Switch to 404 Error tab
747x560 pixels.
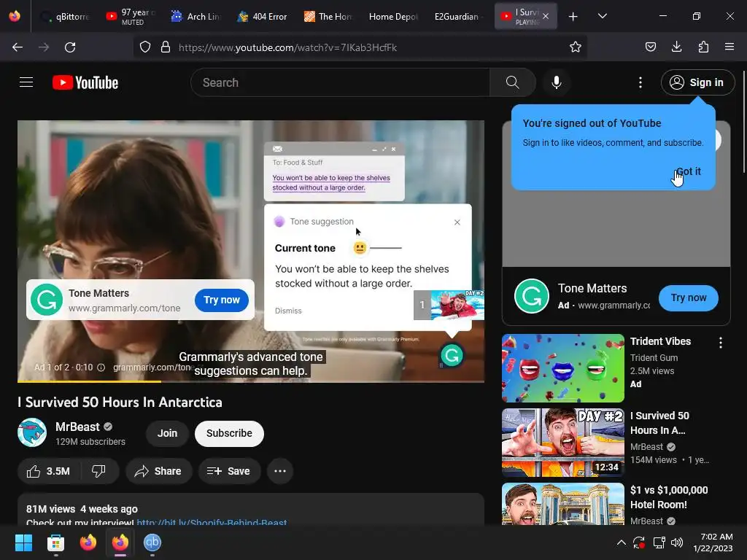[263, 17]
